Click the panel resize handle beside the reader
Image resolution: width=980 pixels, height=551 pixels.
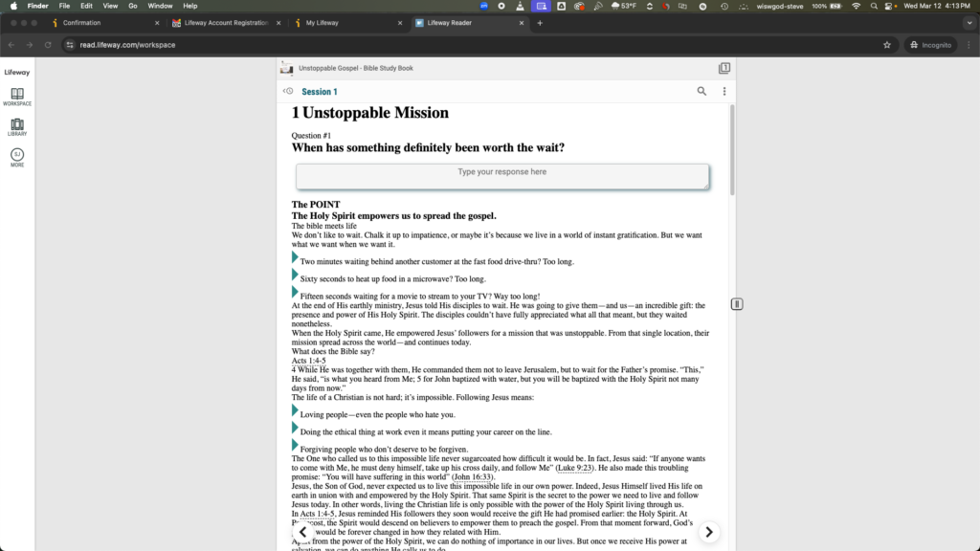(x=737, y=304)
